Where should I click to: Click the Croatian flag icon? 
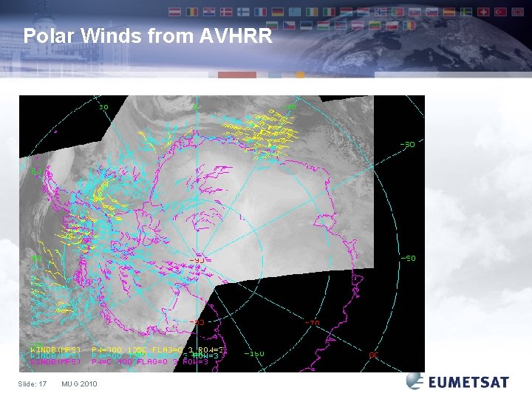(209, 13)
